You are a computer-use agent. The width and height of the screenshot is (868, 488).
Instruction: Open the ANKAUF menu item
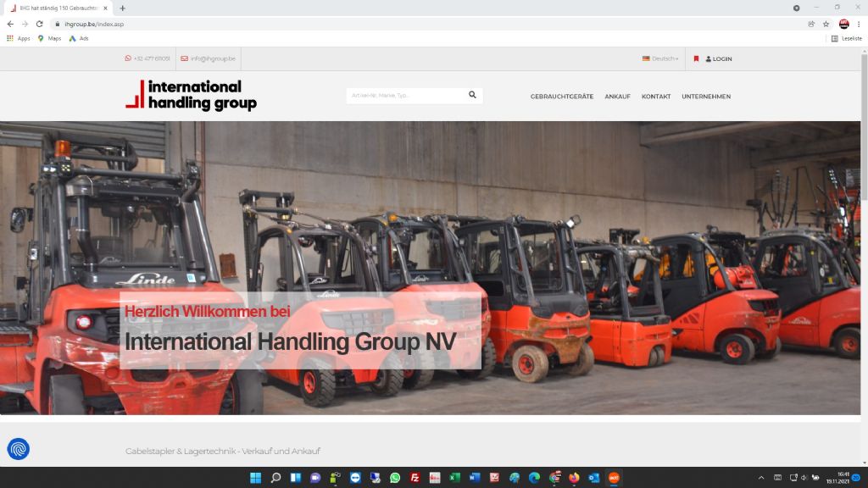coord(617,97)
